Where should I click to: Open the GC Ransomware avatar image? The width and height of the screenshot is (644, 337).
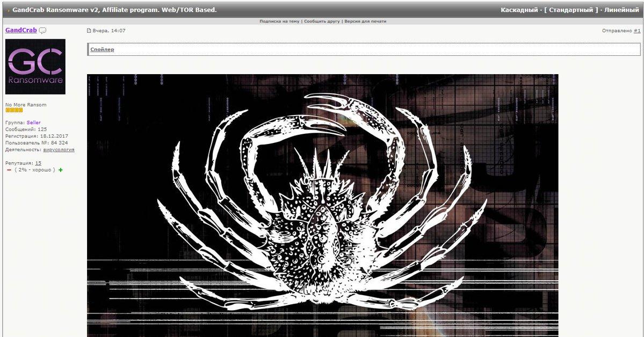point(35,67)
